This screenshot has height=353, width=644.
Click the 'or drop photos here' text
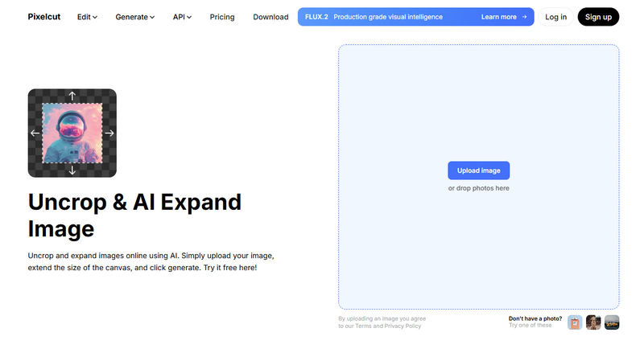(x=478, y=188)
